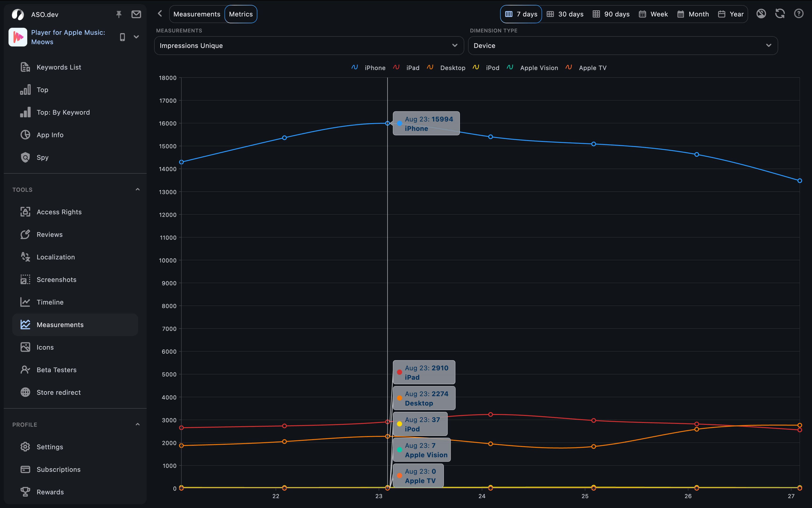The width and height of the screenshot is (812, 508).
Task: Toggle the Apple Vision series in legend
Action: pyautogui.click(x=532, y=67)
